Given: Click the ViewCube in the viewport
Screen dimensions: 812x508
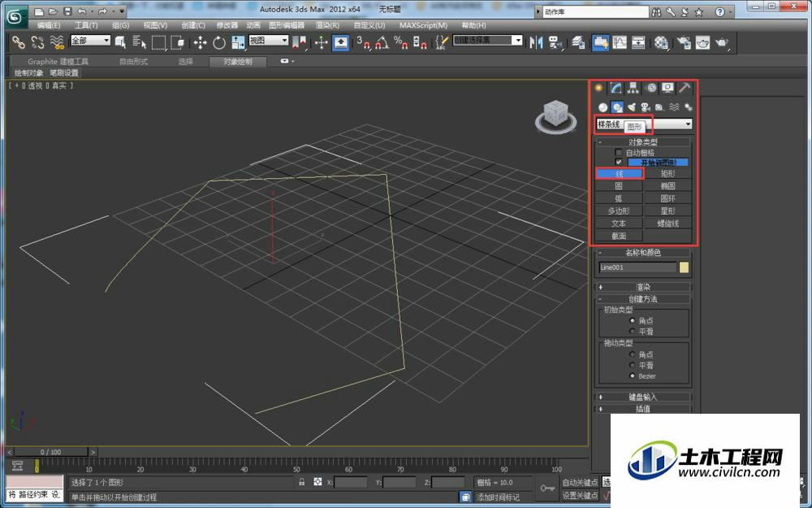Looking at the screenshot, I should point(555,115).
